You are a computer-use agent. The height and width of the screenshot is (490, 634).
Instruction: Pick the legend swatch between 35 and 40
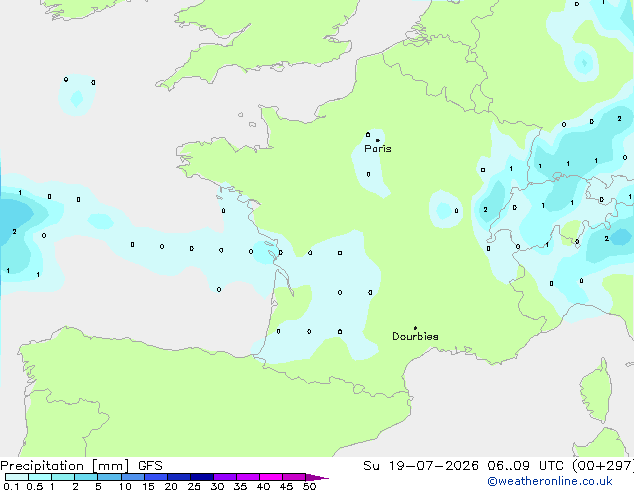point(247,477)
